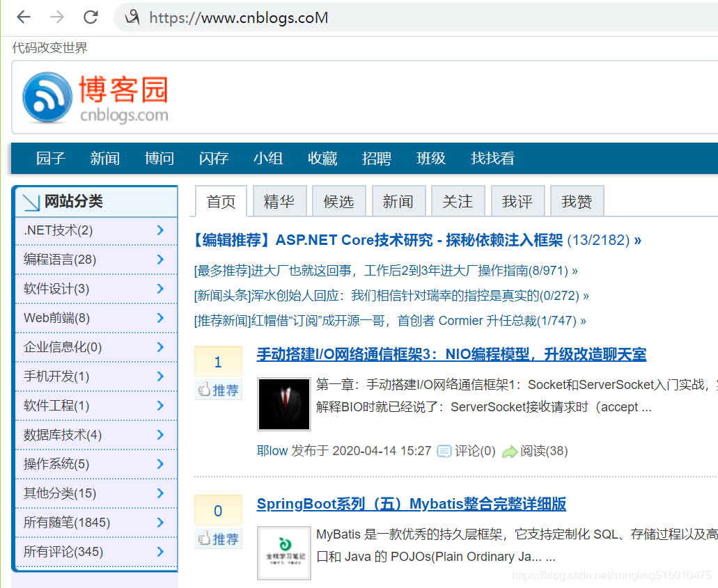Open the 全栈学习笔记 author avatar

284,553
